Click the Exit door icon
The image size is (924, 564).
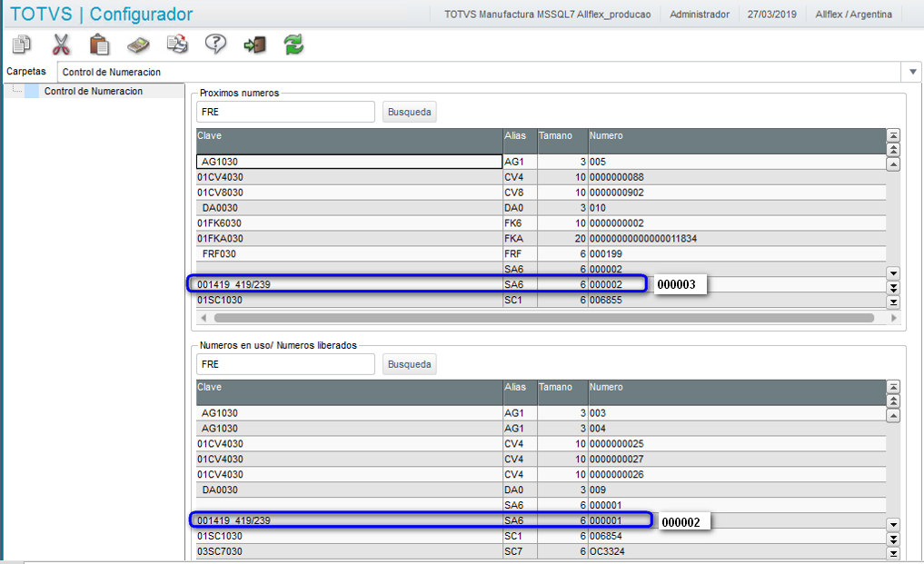[x=254, y=45]
